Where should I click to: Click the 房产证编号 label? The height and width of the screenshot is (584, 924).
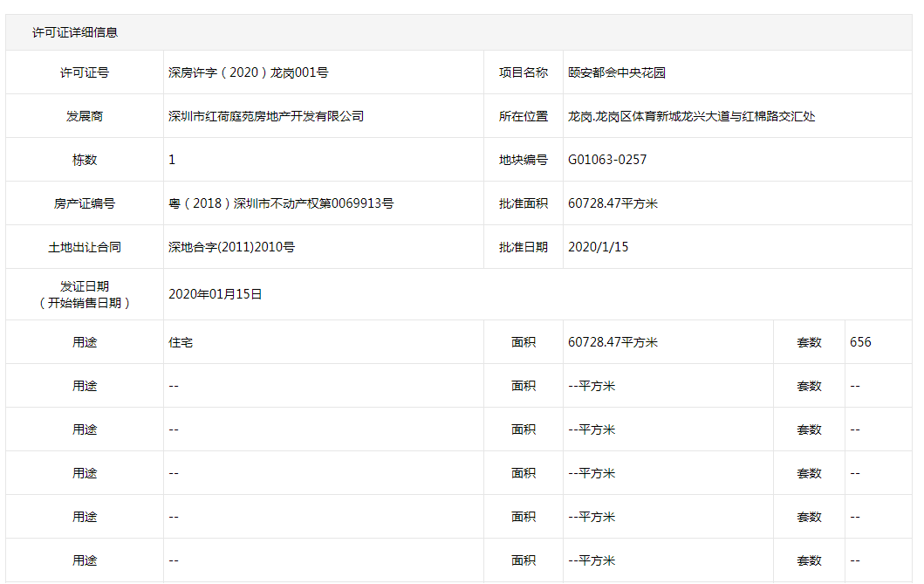tap(85, 203)
